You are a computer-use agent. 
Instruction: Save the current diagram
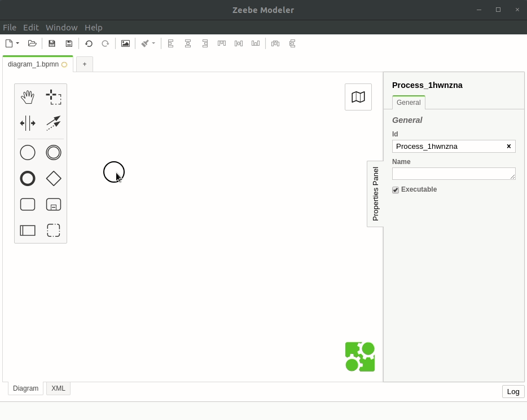52,43
